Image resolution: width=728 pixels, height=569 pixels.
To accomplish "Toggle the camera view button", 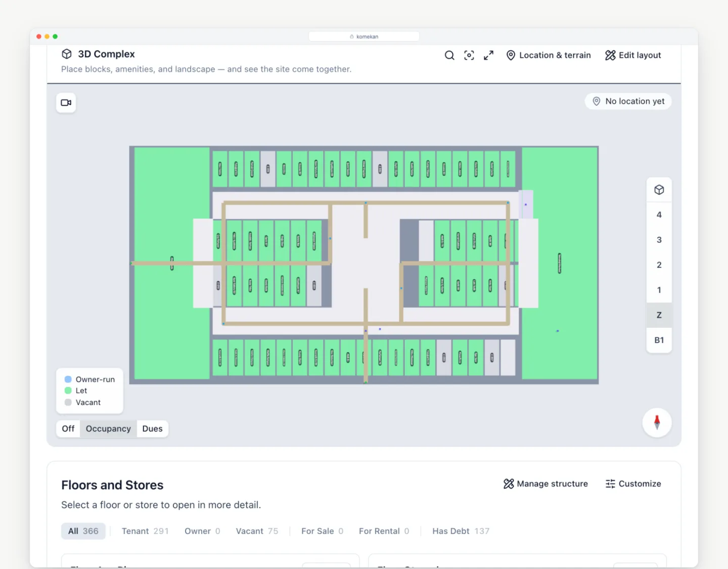I will (x=66, y=103).
